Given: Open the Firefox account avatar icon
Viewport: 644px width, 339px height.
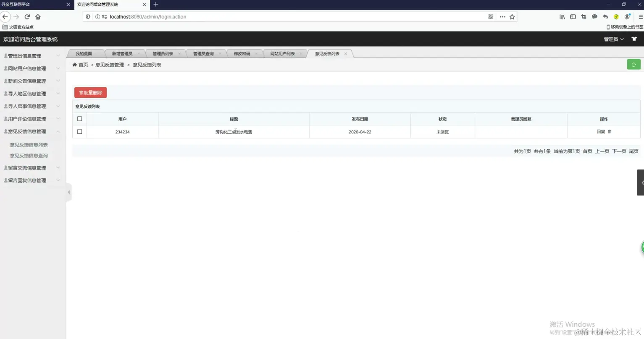Looking at the screenshot, I should 627,17.
